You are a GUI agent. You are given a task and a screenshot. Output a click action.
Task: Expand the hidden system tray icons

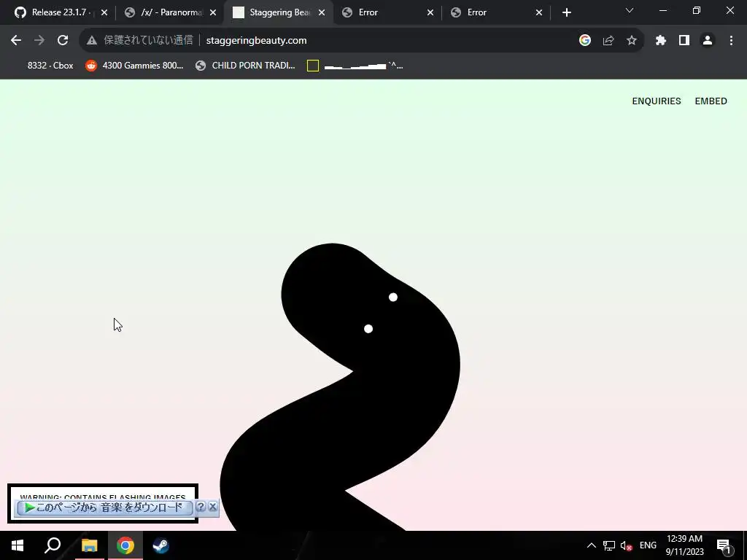tap(591, 545)
